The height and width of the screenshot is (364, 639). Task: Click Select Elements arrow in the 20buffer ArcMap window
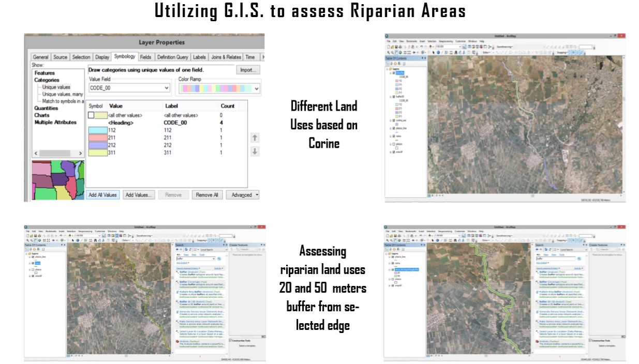[433, 52]
